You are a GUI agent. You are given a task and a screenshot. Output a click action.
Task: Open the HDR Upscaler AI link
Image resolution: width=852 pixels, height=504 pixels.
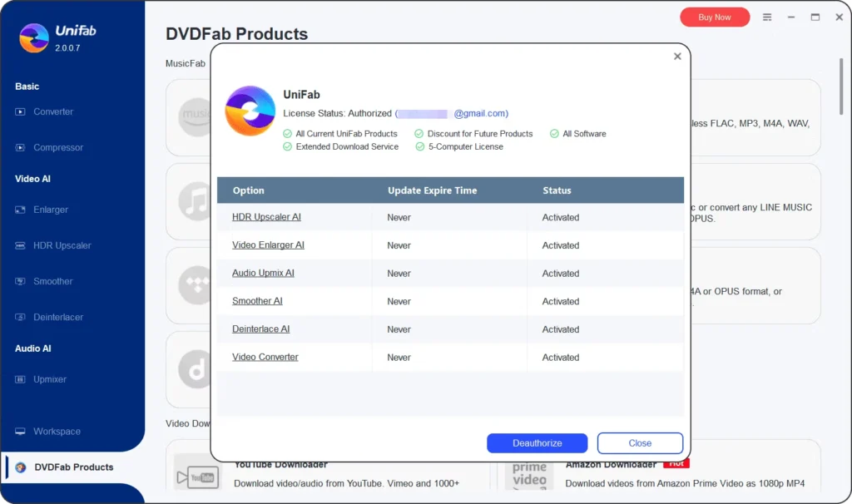tap(266, 217)
